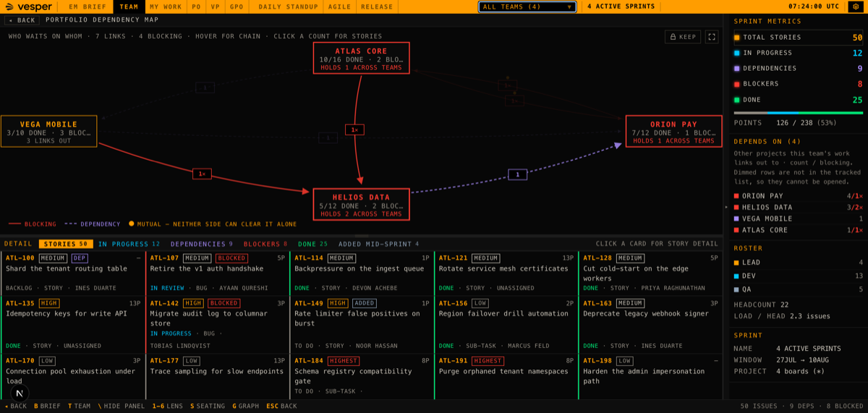Open the RELEASE tab
Image resolution: width=868 pixels, height=413 pixels.
[x=377, y=7]
